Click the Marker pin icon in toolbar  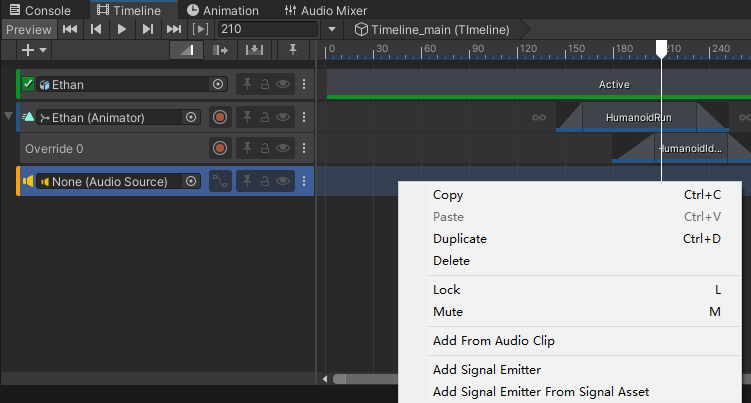(292, 49)
